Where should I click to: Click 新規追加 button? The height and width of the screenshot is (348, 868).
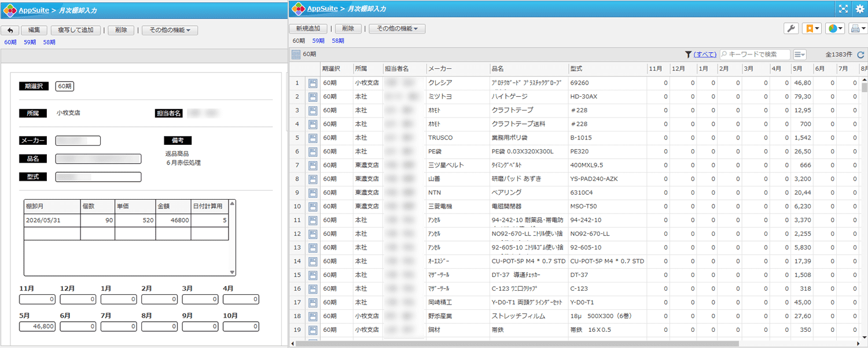pyautogui.click(x=308, y=28)
